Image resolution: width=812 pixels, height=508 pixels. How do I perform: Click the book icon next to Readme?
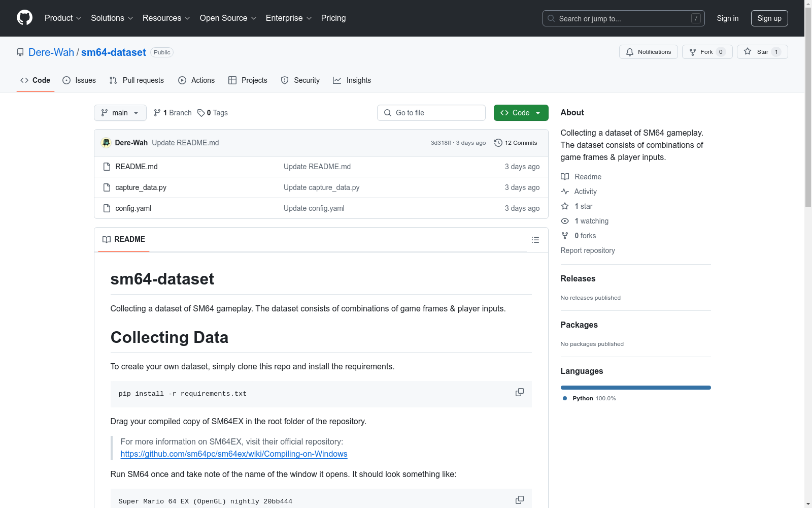point(565,177)
